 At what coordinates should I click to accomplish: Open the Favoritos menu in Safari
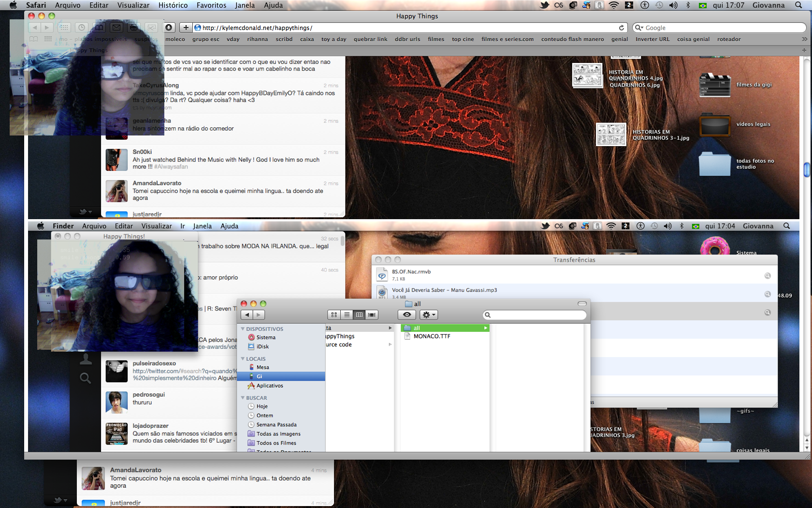(211, 5)
